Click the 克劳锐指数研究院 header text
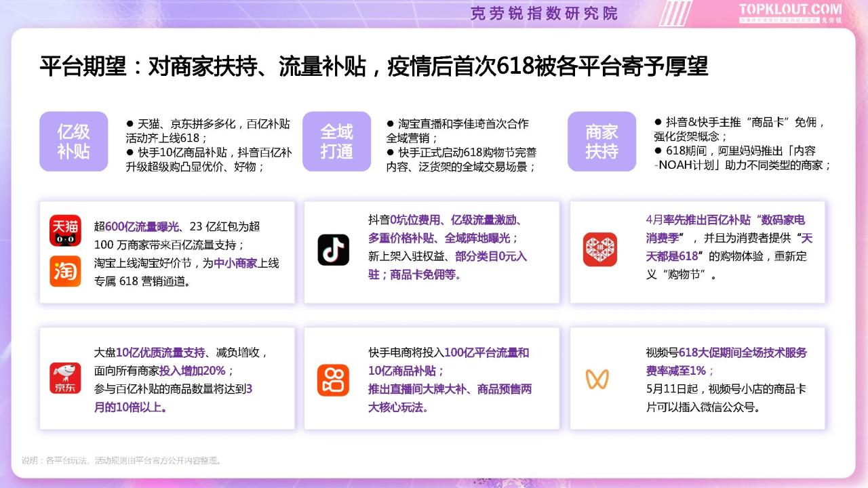This screenshot has height=488, width=868. [x=544, y=14]
